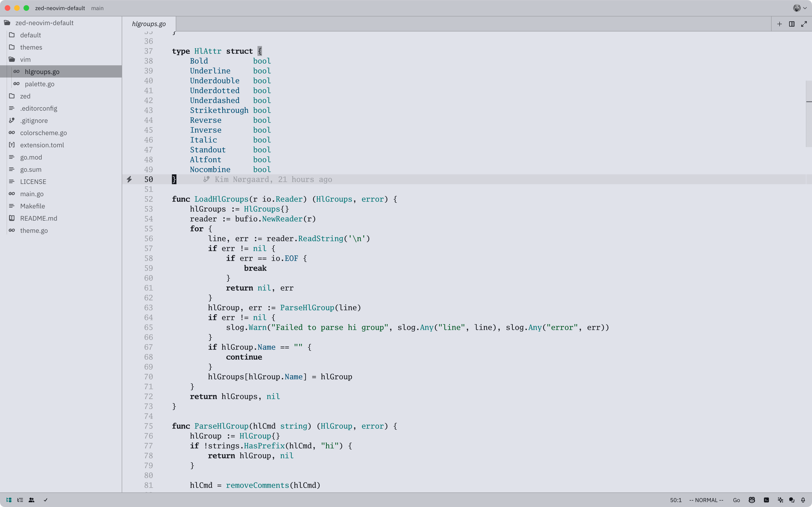Open .gitignore file
The image size is (812, 507).
(61, 120)
